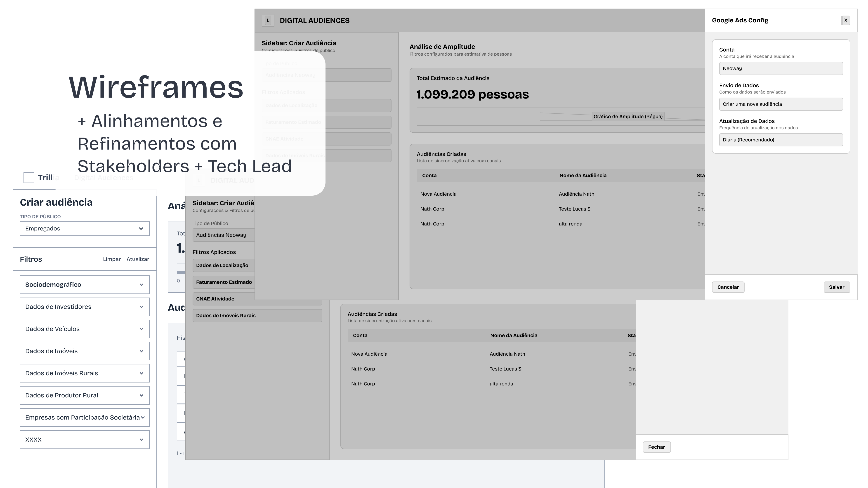The image size is (868, 488).
Task: Select the bold Faturamento Estimado applied filter
Action: point(223,282)
